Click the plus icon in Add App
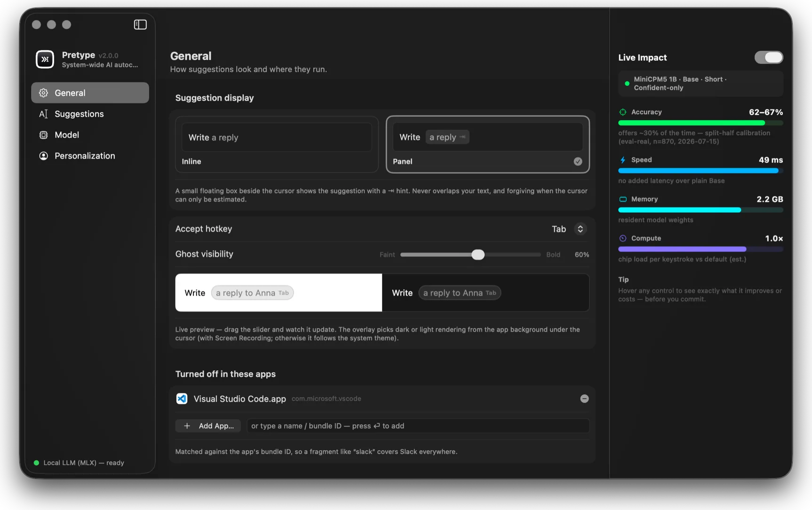812x510 pixels. click(x=187, y=426)
